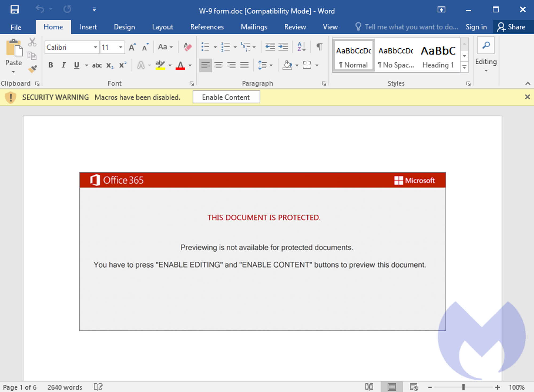The image size is (534, 392).
Task: Click the Clear All Formatting eraser icon
Action: click(x=187, y=47)
